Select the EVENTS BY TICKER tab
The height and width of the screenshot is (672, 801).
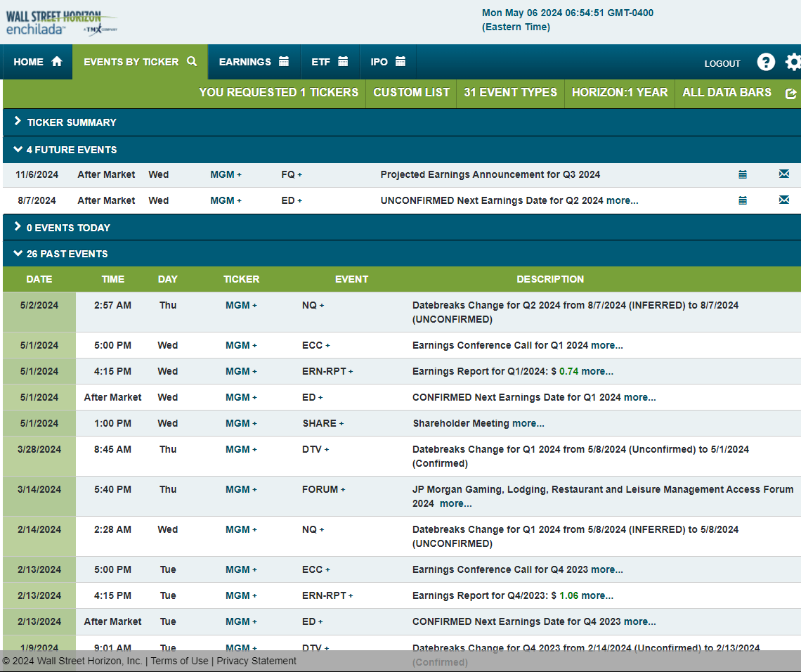click(140, 62)
